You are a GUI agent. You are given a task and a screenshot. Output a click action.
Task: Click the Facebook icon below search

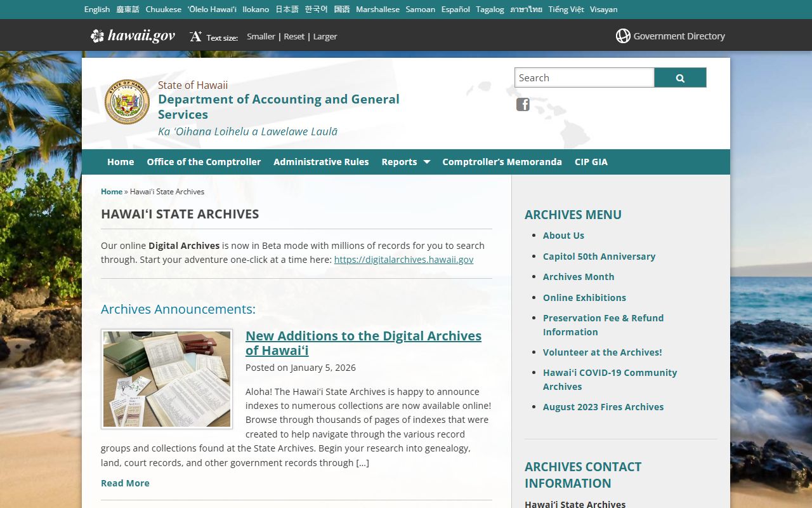[x=523, y=105]
